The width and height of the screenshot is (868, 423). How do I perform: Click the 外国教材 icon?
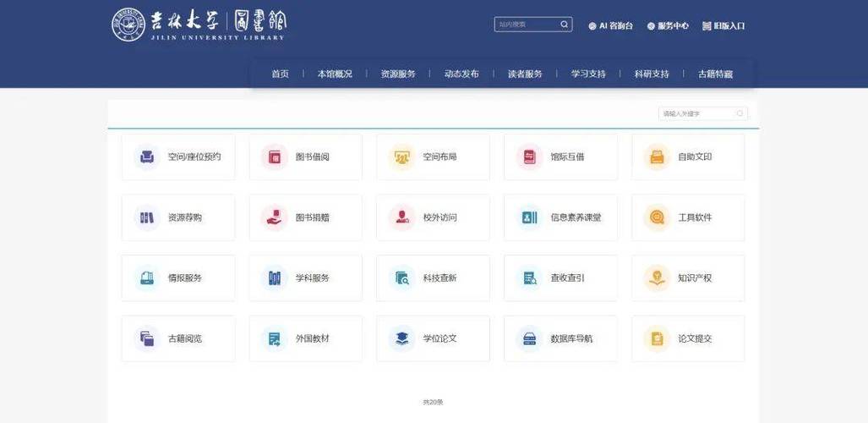(x=275, y=338)
